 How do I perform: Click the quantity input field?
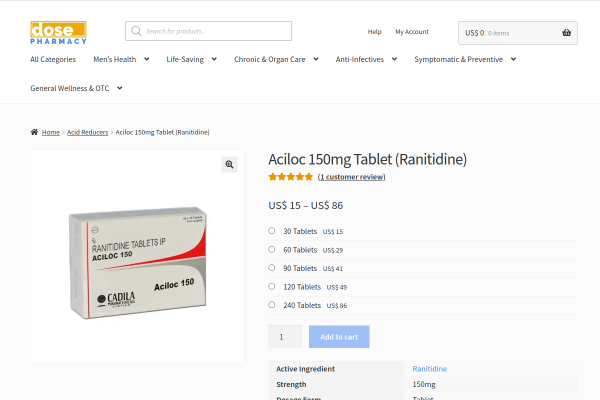point(285,337)
